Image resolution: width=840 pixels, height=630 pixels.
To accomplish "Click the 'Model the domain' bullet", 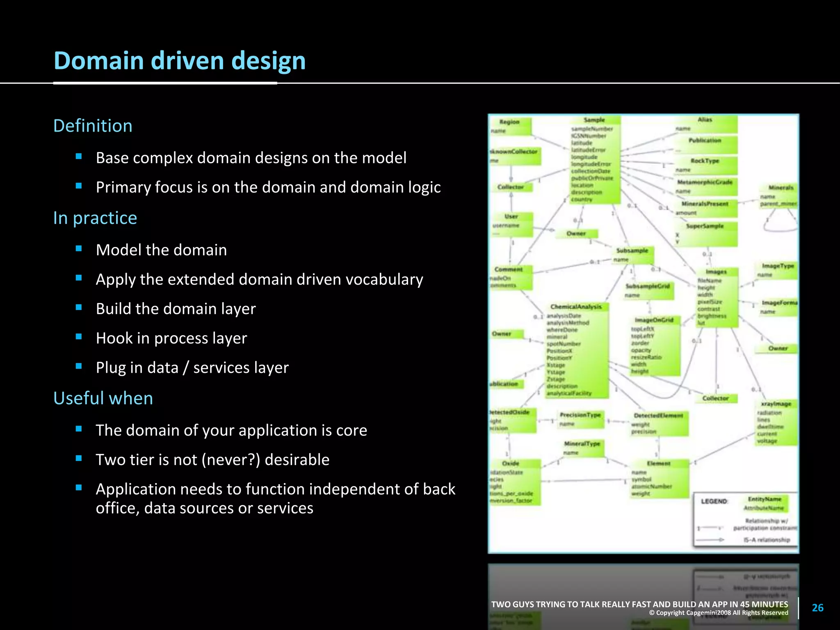I will pyautogui.click(x=161, y=250).
